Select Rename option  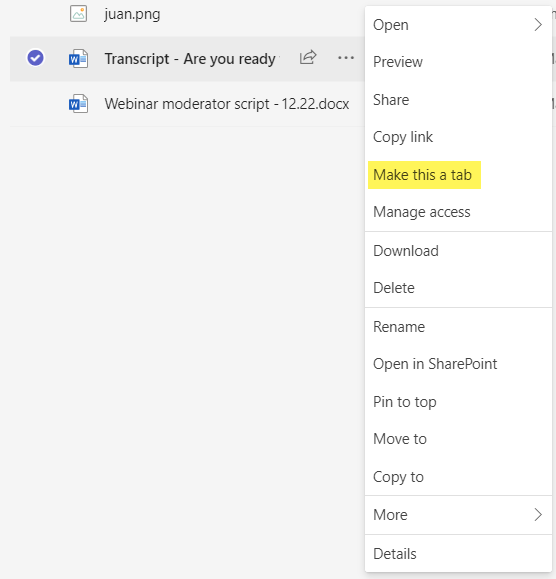click(399, 327)
